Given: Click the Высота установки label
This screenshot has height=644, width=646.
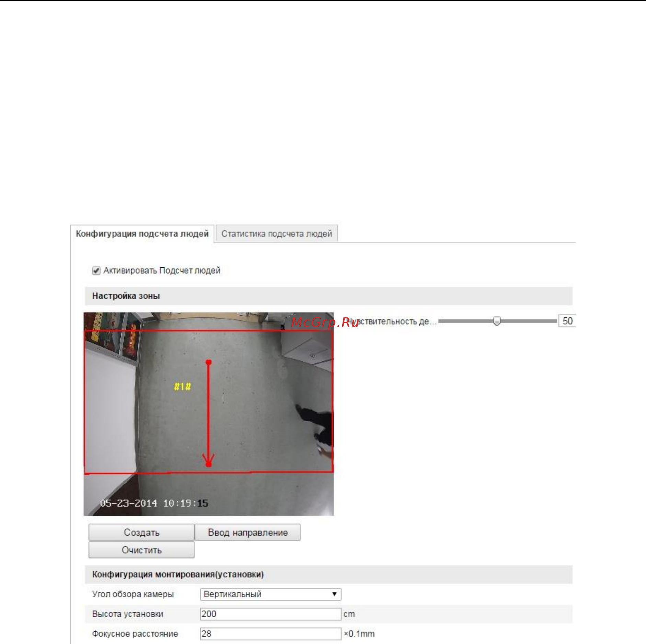Looking at the screenshot, I should click(x=128, y=614).
